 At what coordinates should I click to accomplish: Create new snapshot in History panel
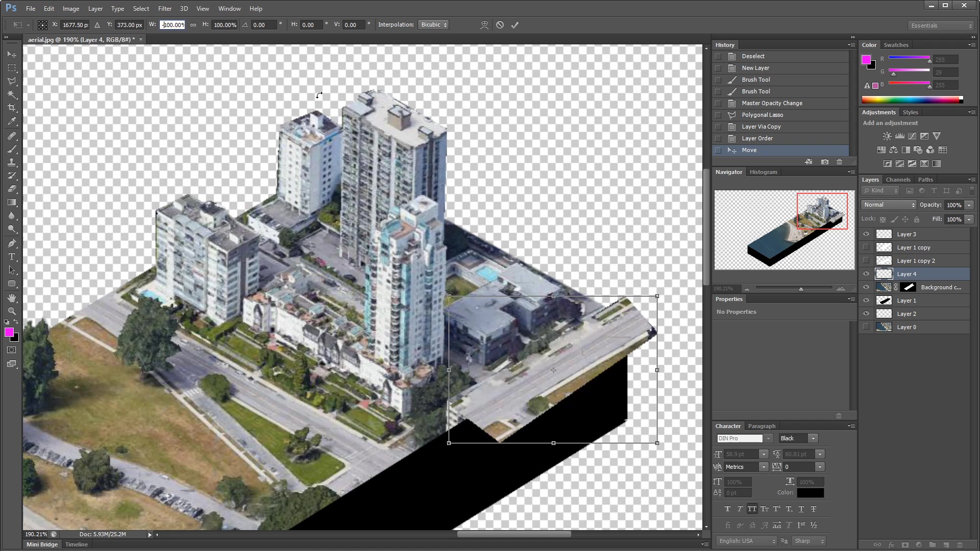825,162
